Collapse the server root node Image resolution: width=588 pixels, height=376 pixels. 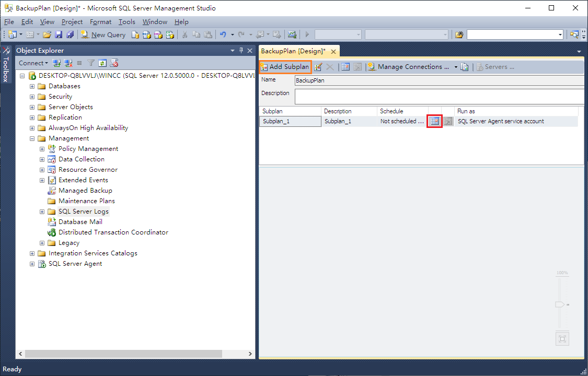[22, 76]
